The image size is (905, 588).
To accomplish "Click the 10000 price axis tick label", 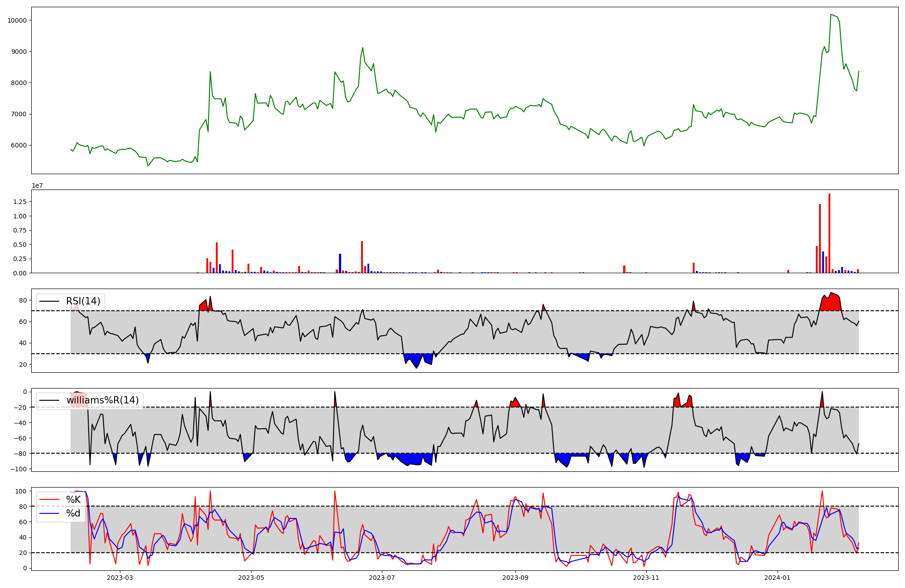I will 17,20.
